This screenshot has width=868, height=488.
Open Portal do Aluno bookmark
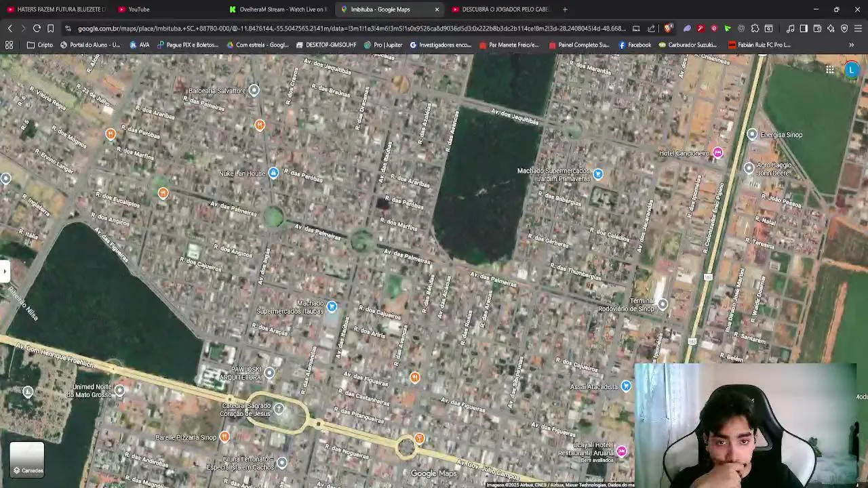tap(90, 45)
